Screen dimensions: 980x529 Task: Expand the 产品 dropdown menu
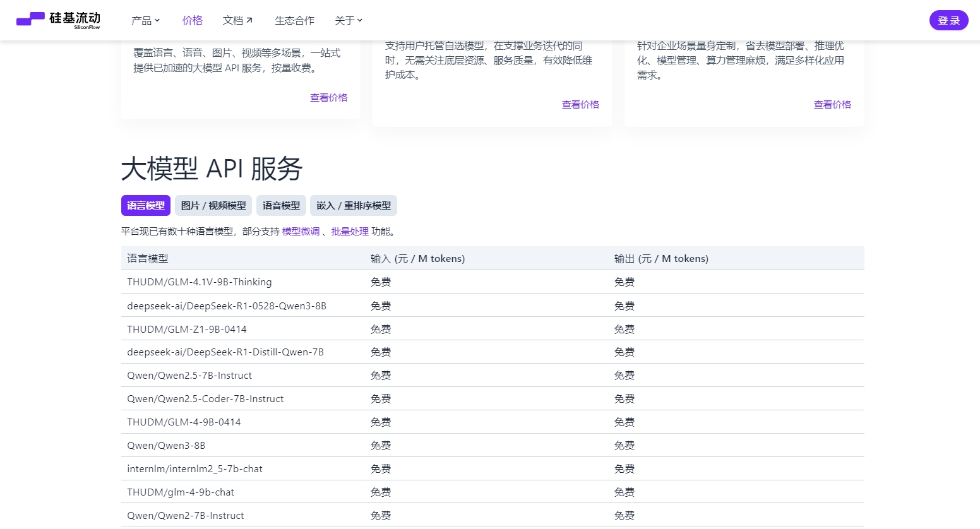coord(146,21)
